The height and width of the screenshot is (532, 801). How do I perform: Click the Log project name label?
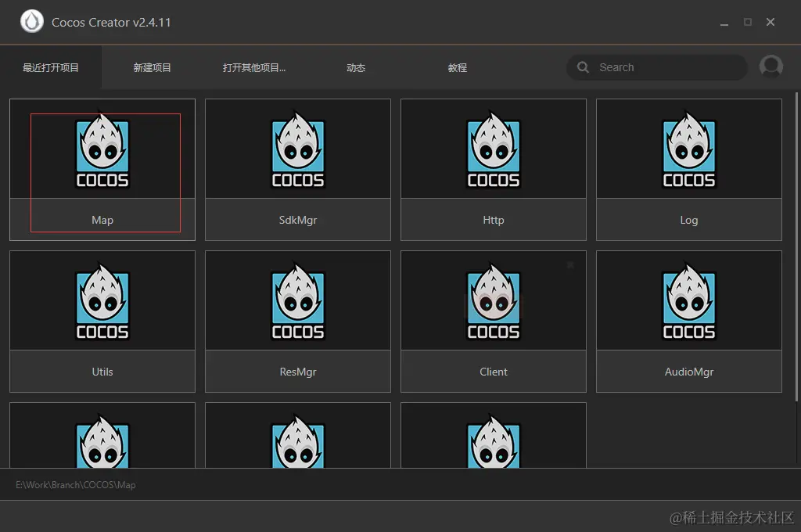[689, 221]
